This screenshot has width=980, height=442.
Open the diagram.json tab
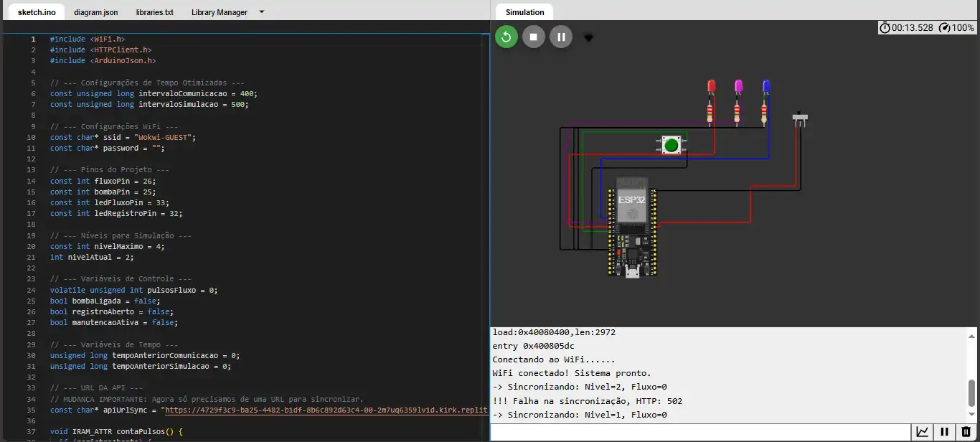tap(96, 12)
